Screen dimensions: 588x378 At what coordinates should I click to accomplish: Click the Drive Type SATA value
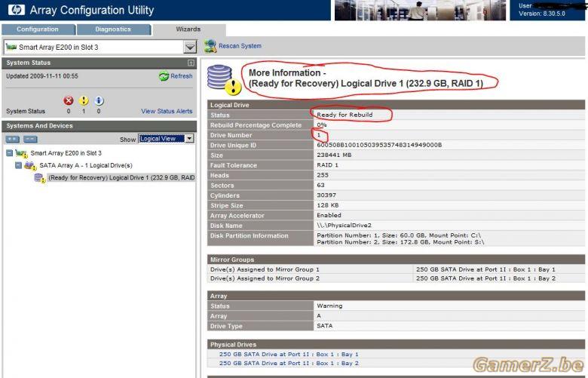pos(324,326)
